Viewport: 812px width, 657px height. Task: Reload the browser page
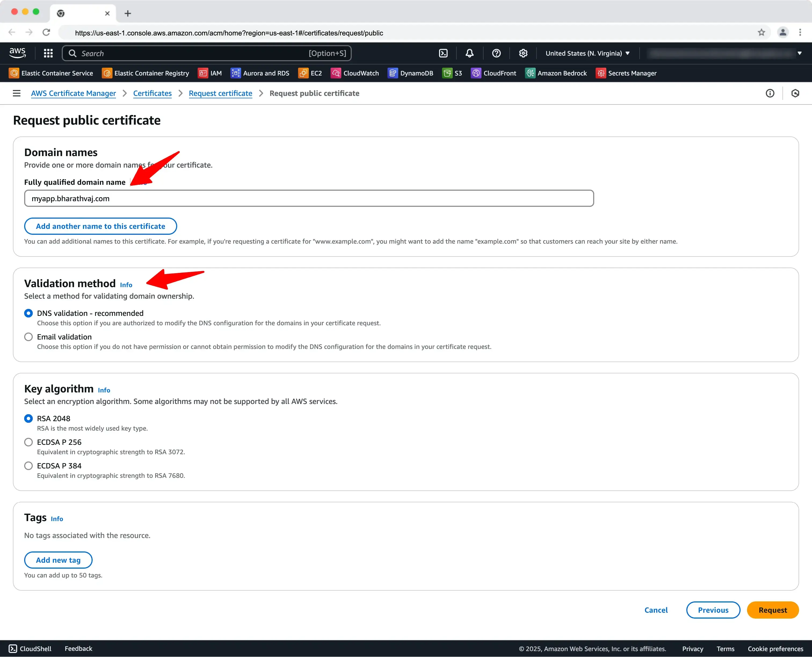tap(46, 33)
